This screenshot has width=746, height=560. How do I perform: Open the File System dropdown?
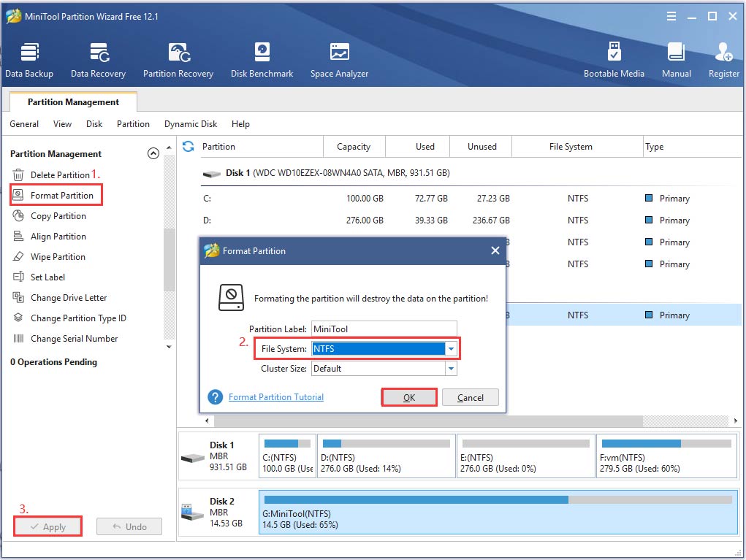(451, 349)
